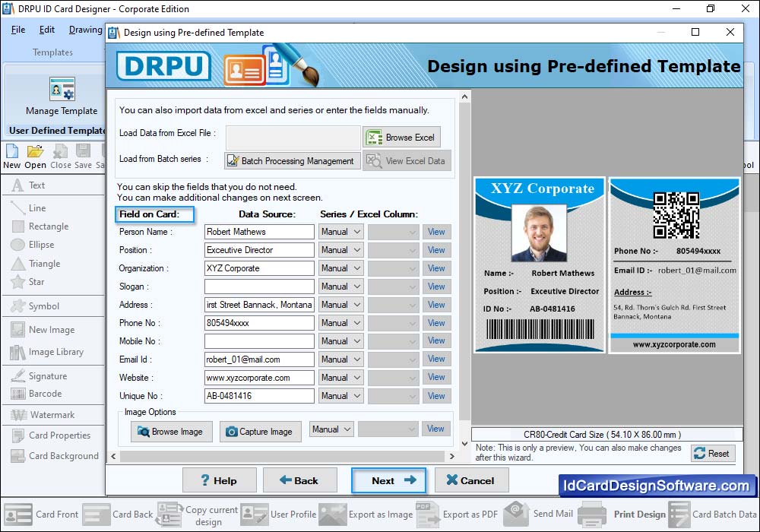Open the Edit menu

coord(47,30)
